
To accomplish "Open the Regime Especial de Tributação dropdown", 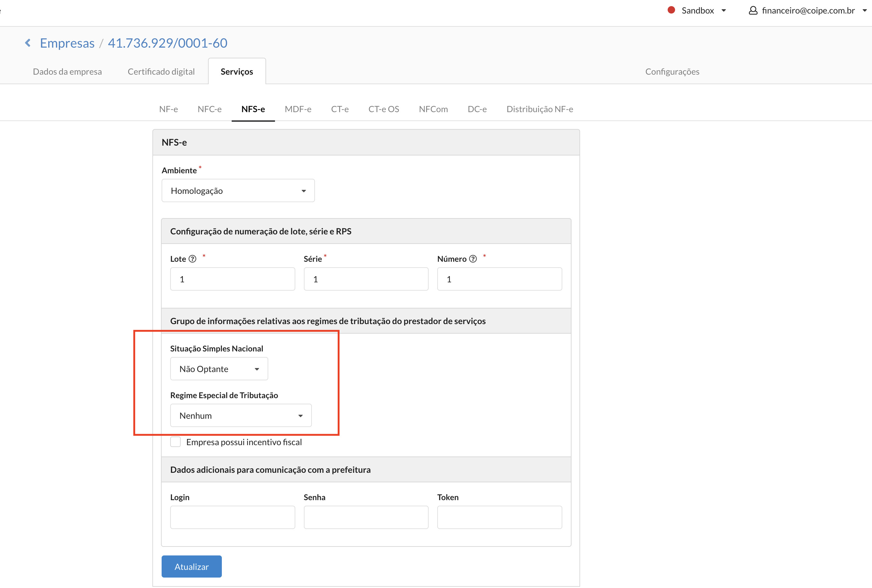I will pyautogui.click(x=241, y=415).
